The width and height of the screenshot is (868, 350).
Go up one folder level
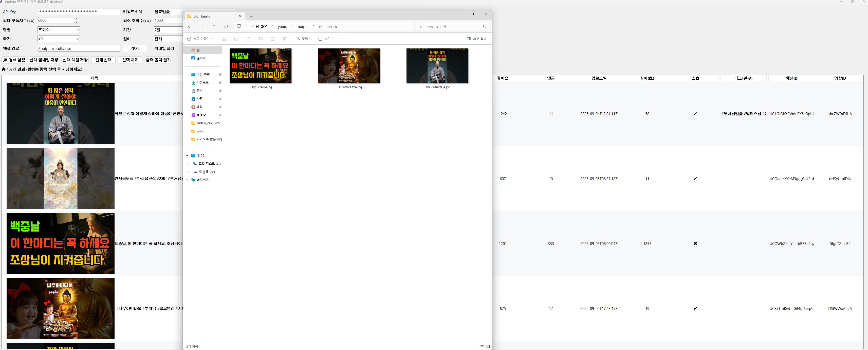[x=214, y=26]
